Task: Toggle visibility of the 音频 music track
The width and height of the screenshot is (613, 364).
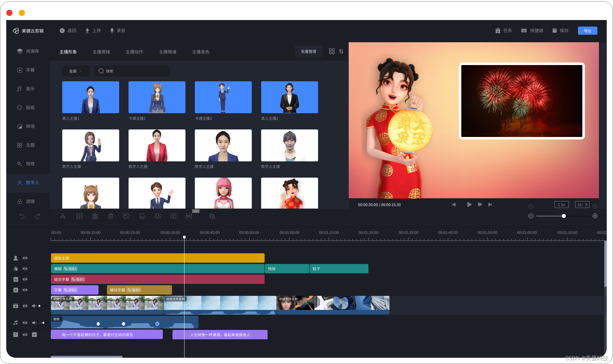Action: click(x=25, y=323)
